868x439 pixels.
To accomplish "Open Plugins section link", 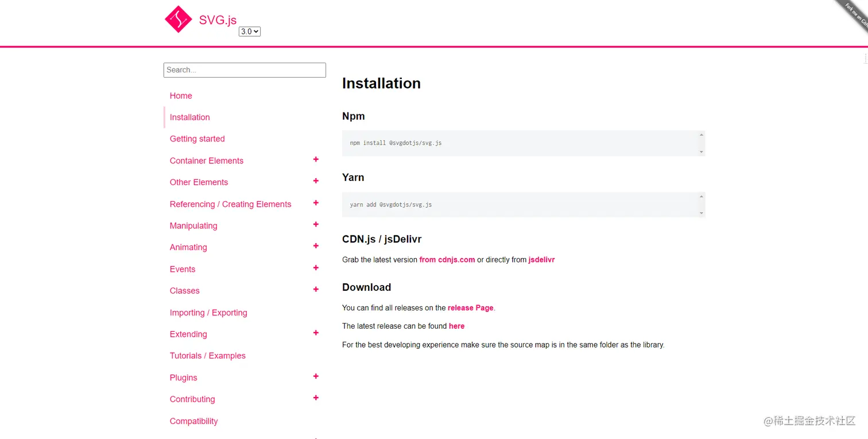I will [184, 378].
